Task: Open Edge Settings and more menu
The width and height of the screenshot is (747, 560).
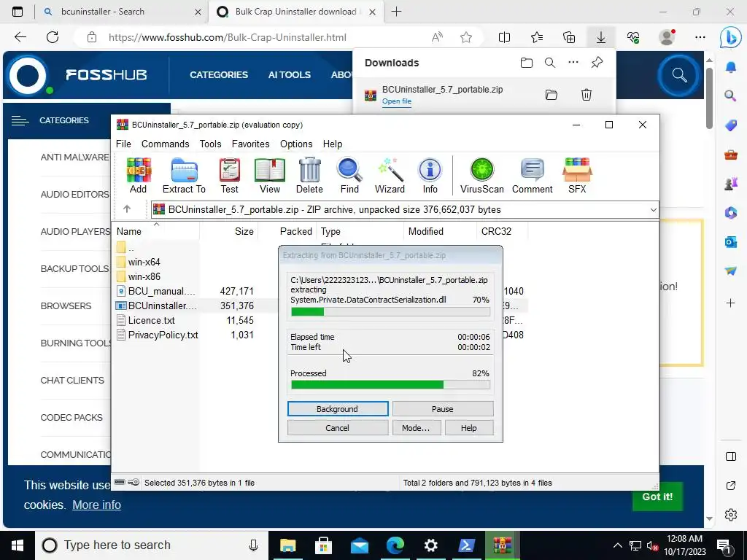Action: pyautogui.click(x=700, y=37)
